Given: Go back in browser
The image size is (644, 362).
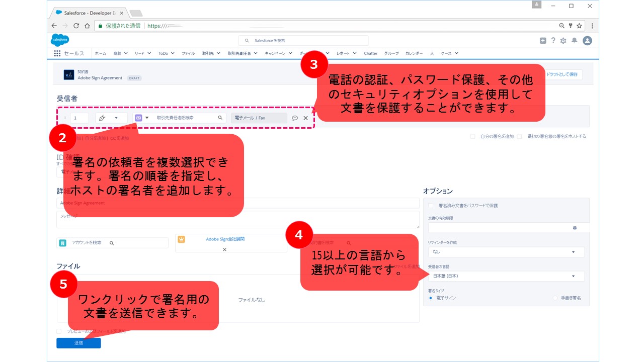Looking at the screenshot, I should click(54, 26).
